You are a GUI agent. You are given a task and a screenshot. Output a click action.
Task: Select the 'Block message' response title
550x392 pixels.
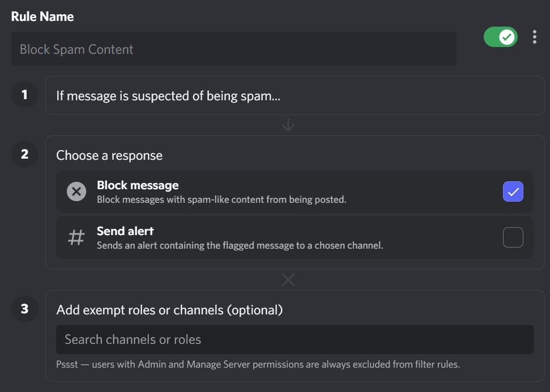(x=138, y=185)
